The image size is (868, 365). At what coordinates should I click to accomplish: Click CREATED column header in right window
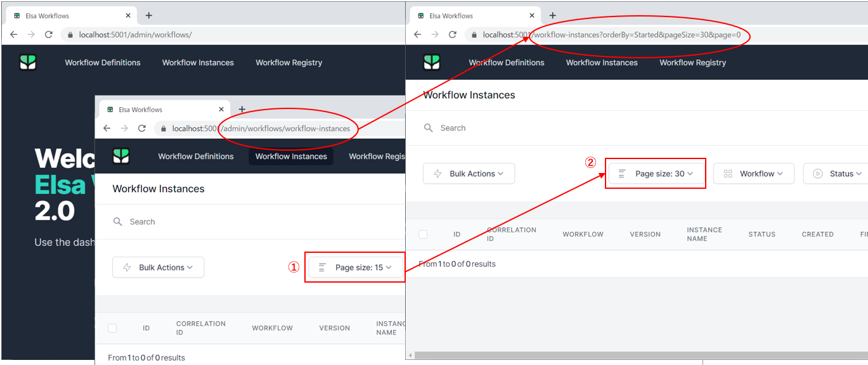point(817,234)
